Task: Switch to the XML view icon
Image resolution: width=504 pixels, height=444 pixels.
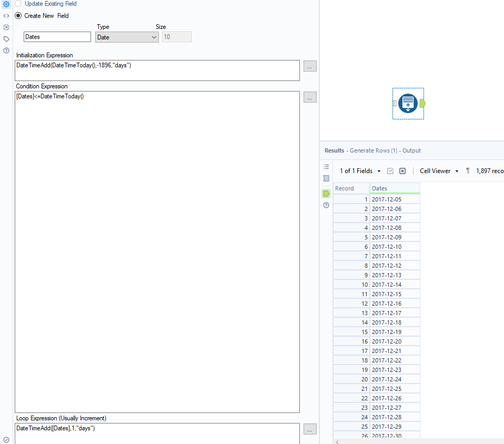Action: pos(6,16)
